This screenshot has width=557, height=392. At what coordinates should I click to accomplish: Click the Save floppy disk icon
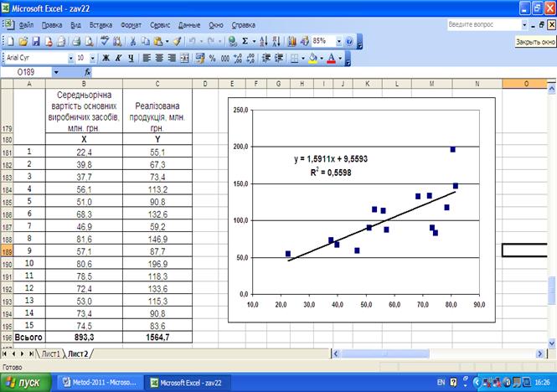pyautogui.click(x=35, y=42)
